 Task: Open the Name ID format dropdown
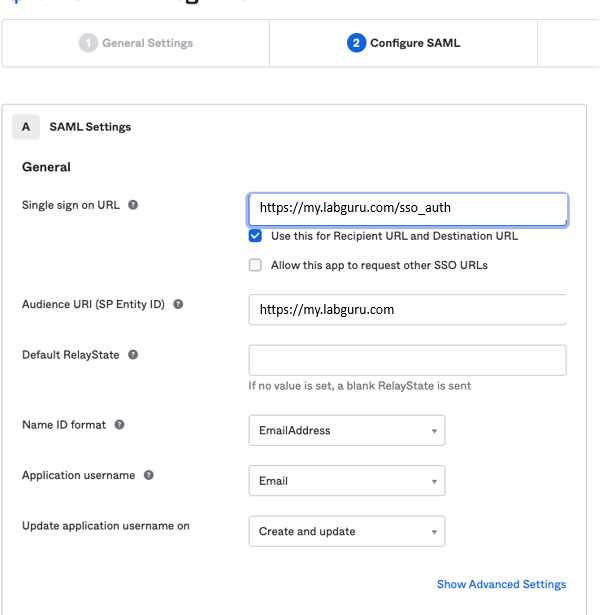346,430
